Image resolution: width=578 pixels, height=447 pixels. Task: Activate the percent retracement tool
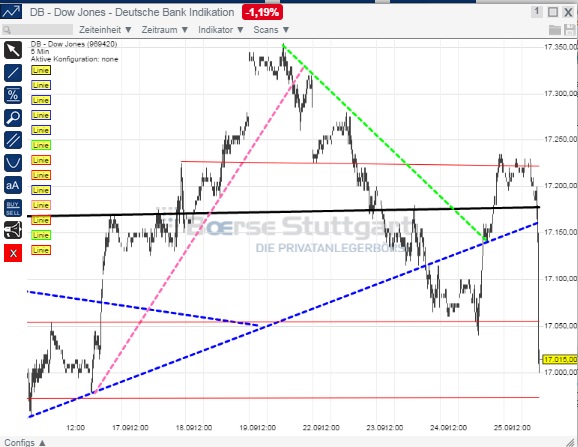[x=13, y=95]
